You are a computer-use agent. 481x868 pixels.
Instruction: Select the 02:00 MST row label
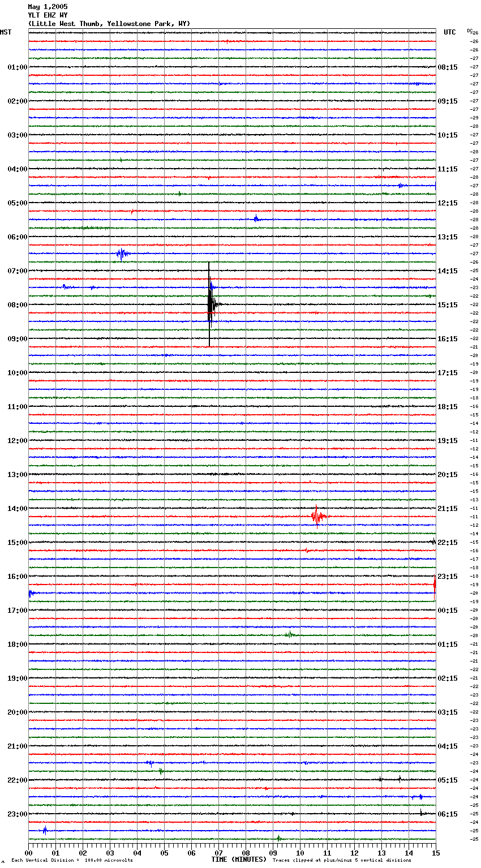[x=17, y=101]
